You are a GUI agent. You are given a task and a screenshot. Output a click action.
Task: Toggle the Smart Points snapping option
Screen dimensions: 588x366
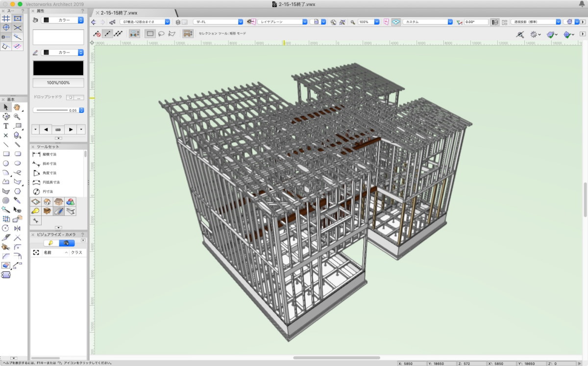[x=6, y=37]
